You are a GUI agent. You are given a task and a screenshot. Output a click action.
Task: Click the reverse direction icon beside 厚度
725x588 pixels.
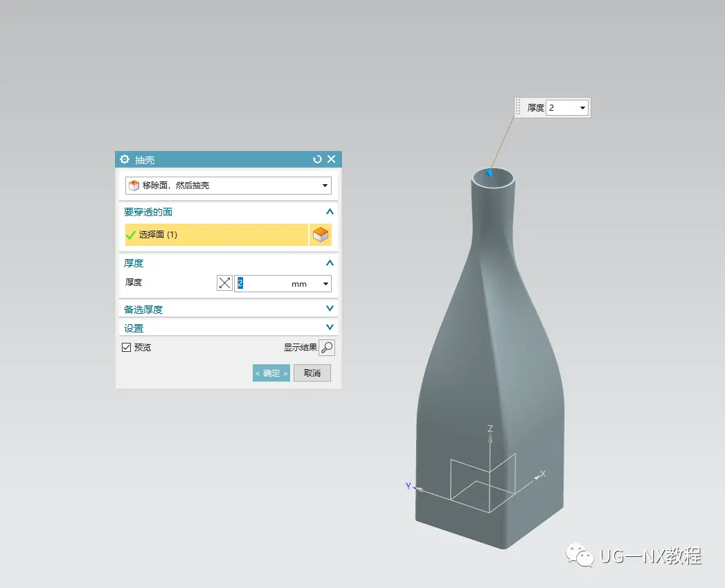click(224, 283)
